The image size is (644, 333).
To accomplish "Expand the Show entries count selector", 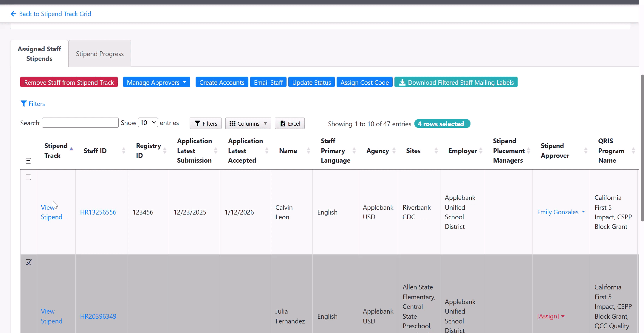I will pos(148,123).
